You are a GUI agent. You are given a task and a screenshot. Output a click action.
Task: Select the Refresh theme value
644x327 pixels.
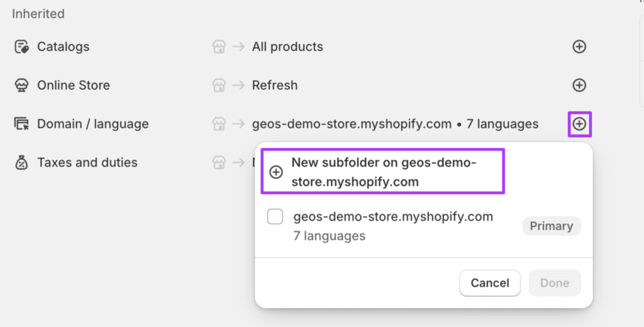coord(275,86)
